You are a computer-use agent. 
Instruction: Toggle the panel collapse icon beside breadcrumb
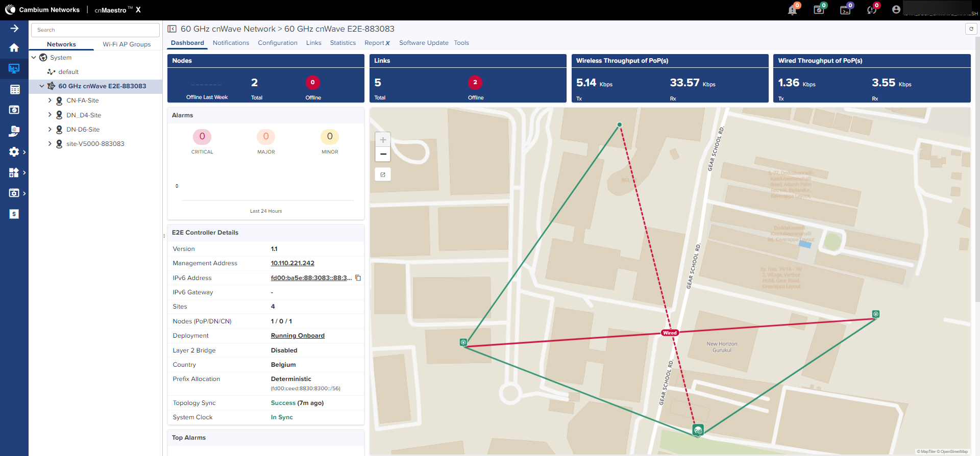[x=172, y=29]
